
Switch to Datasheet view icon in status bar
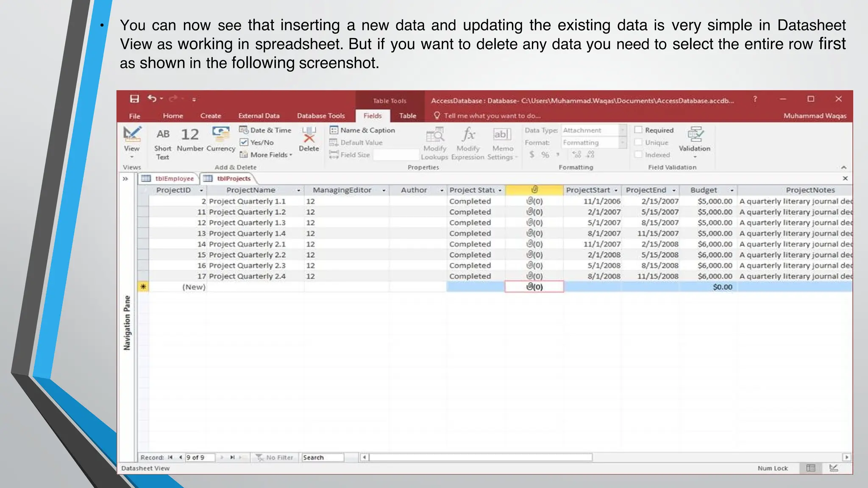pyautogui.click(x=811, y=468)
